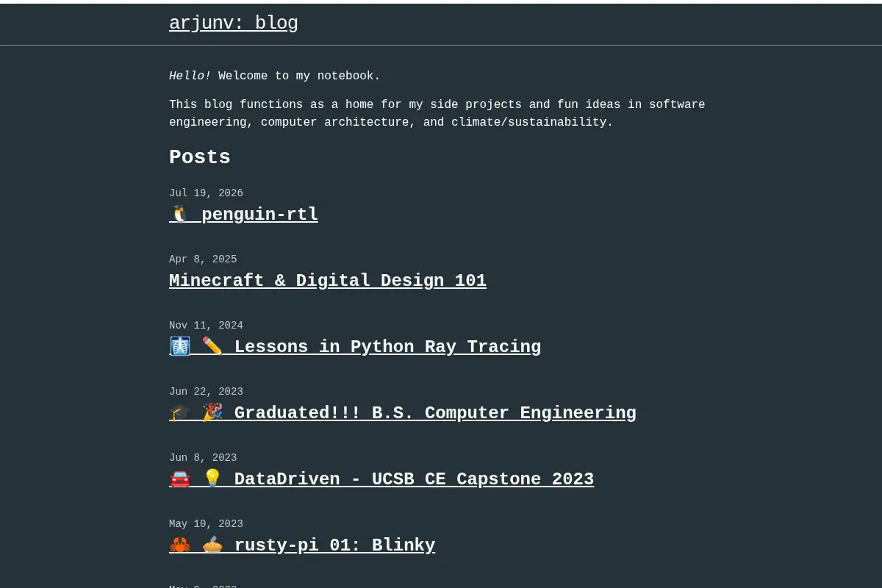
Task: Click the penguin emoji icon
Action: coord(180,215)
